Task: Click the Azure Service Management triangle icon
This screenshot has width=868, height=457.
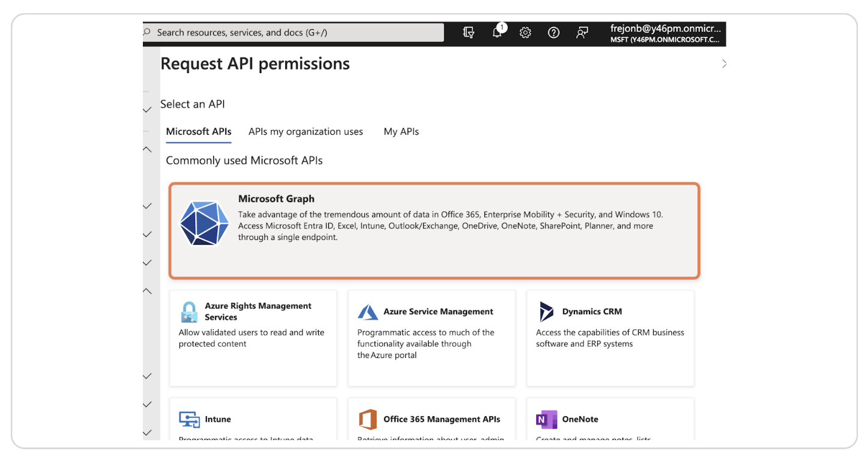Action: [x=368, y=312]
